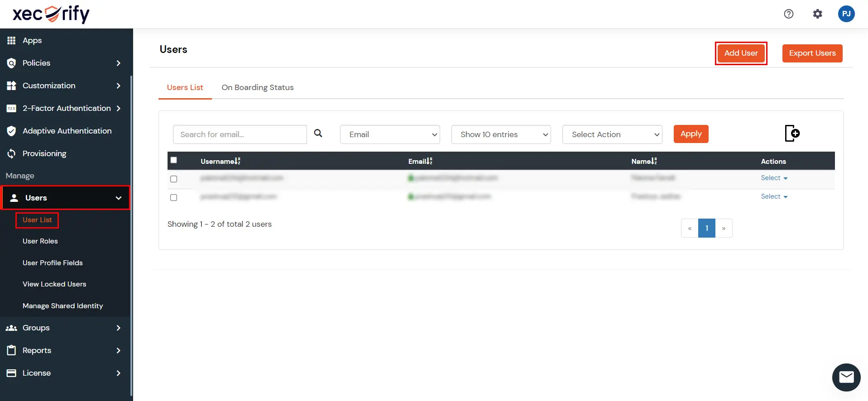Open the chat envelope widget
868x401 pixels.
pos(846,377)
